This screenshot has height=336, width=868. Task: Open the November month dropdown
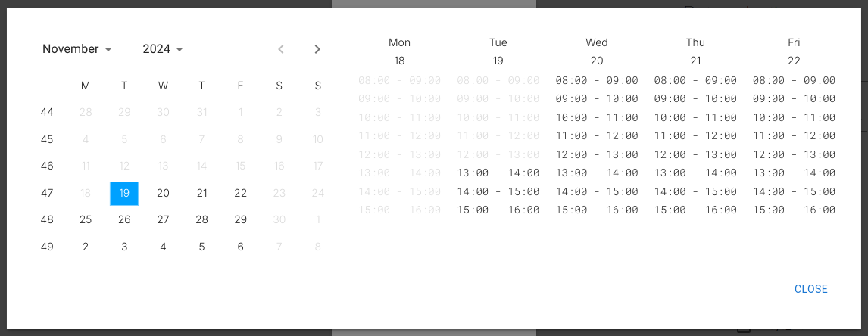point(79,49)
